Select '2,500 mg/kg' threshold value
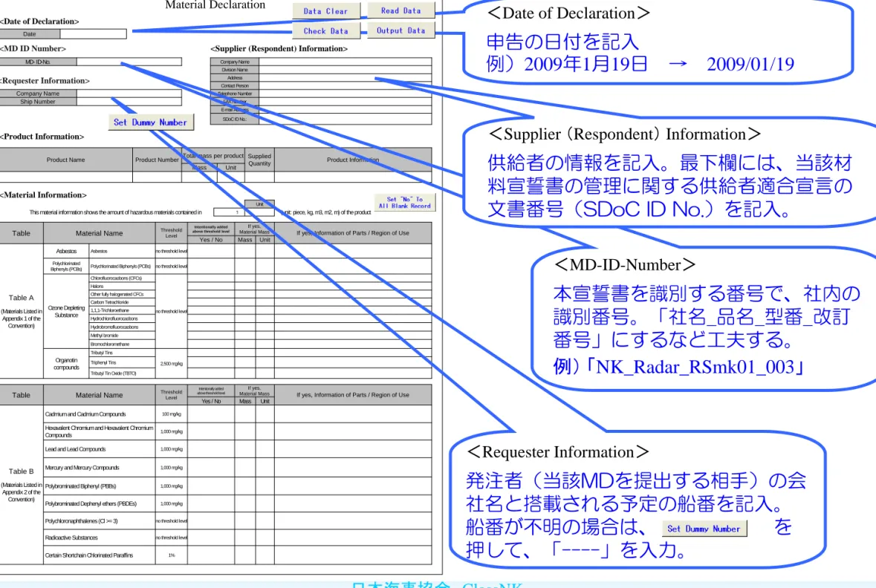Viewport: 876px width, 588px height. [172, 364]
